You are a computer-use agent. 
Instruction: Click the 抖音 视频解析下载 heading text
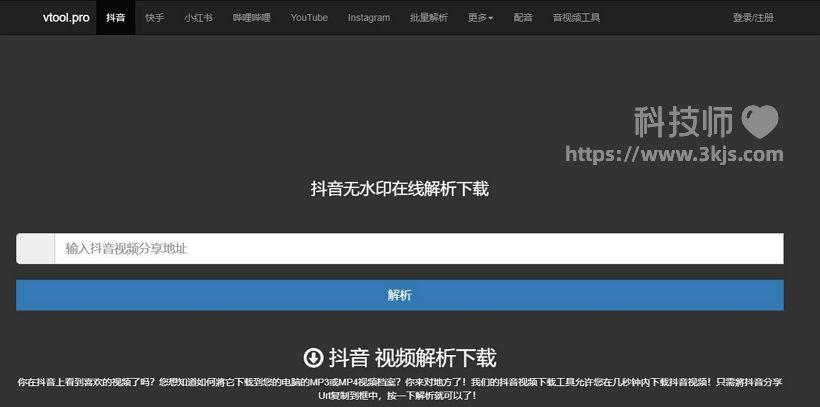(412, 358)
